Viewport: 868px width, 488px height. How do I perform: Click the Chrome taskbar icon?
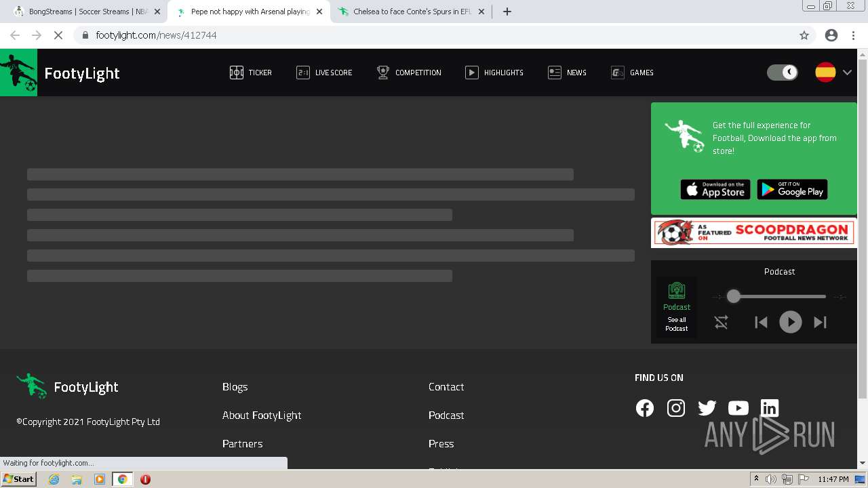pyautogui.click(x=123, y=479)
